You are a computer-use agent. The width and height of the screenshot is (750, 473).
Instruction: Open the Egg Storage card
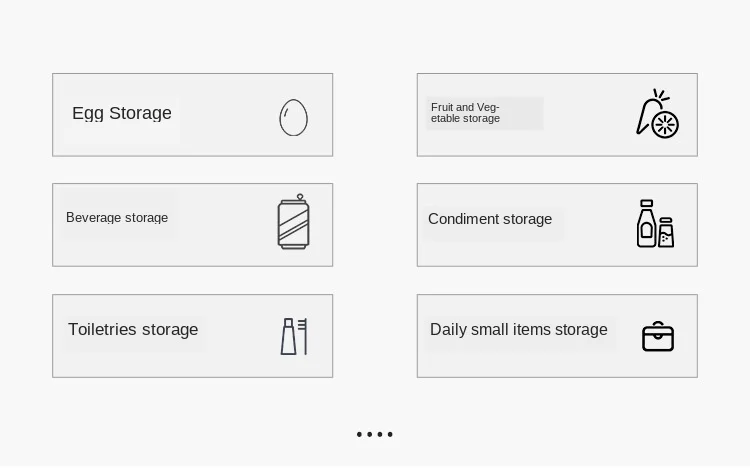pyautogui.click(x=193, y=115)
